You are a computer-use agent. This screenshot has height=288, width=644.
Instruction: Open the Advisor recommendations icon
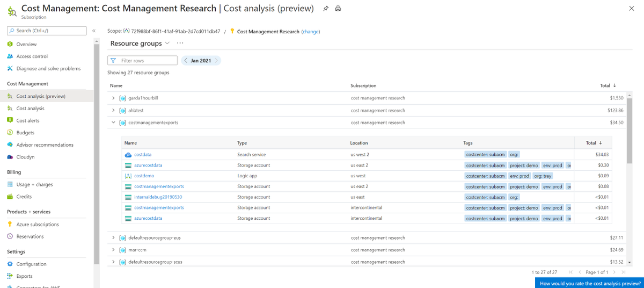[10, 145]
